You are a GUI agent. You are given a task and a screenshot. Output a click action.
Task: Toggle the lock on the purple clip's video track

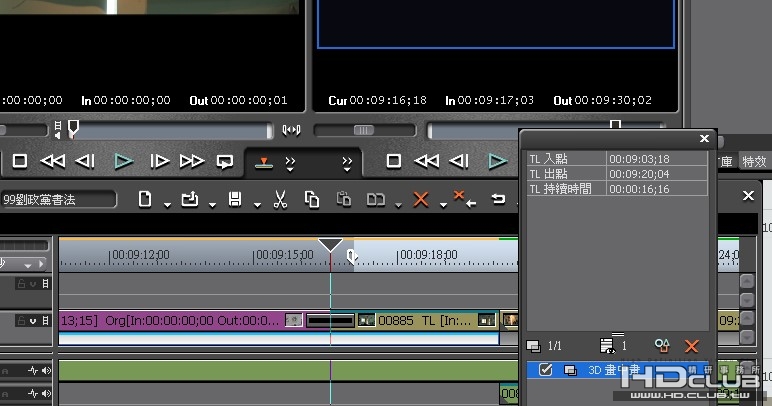tap(21, 321)
